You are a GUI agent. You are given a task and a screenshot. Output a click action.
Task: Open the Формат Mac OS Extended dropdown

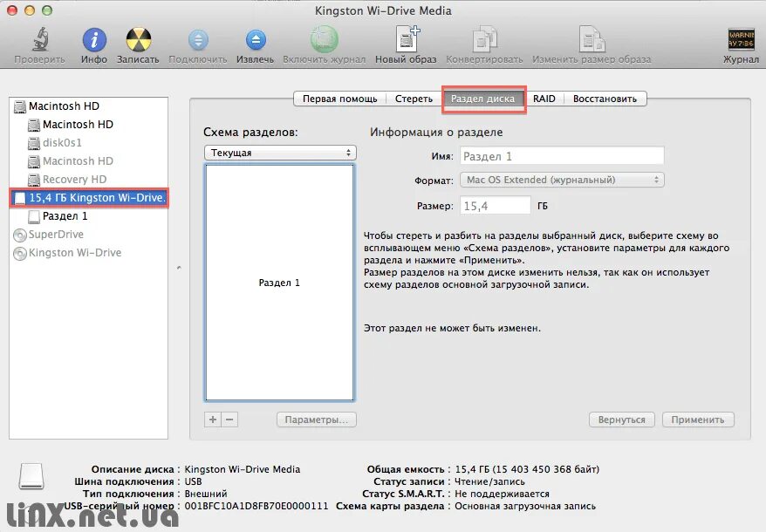coord(562,180)
